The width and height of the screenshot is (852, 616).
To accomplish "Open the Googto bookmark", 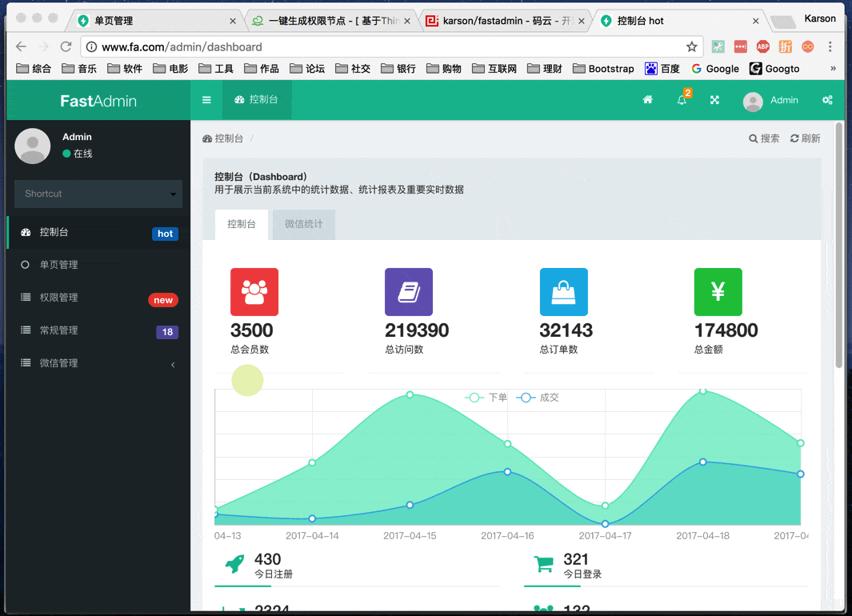I will (774, 69).
